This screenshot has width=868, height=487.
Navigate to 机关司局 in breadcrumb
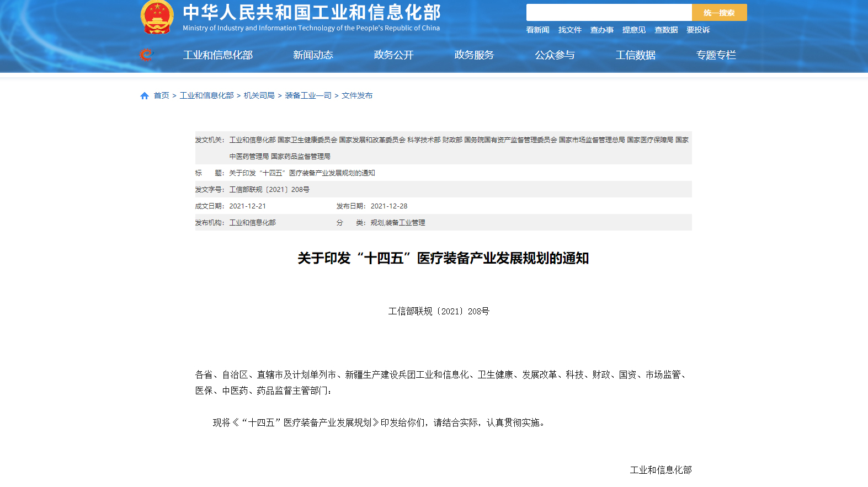click(x=259, y=95)
